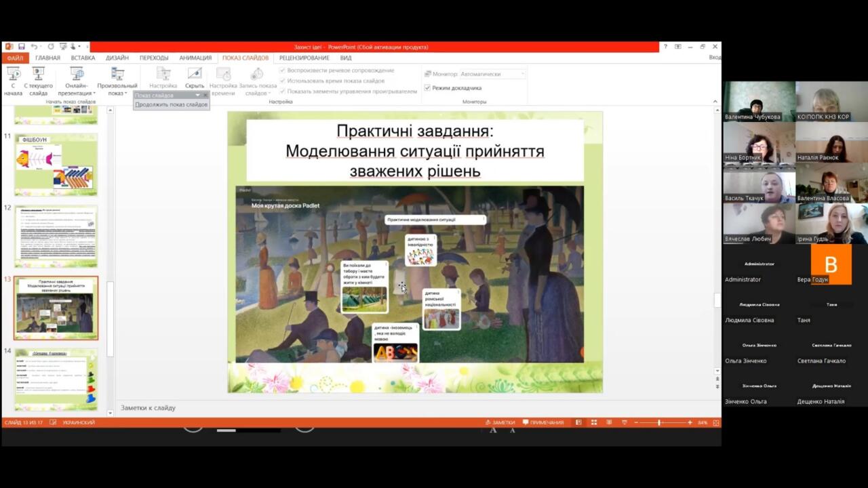Click Padlet card дитиною з інвалідністю
The height and width of the screenshot is (488, 868).
(x=421, y=249)
